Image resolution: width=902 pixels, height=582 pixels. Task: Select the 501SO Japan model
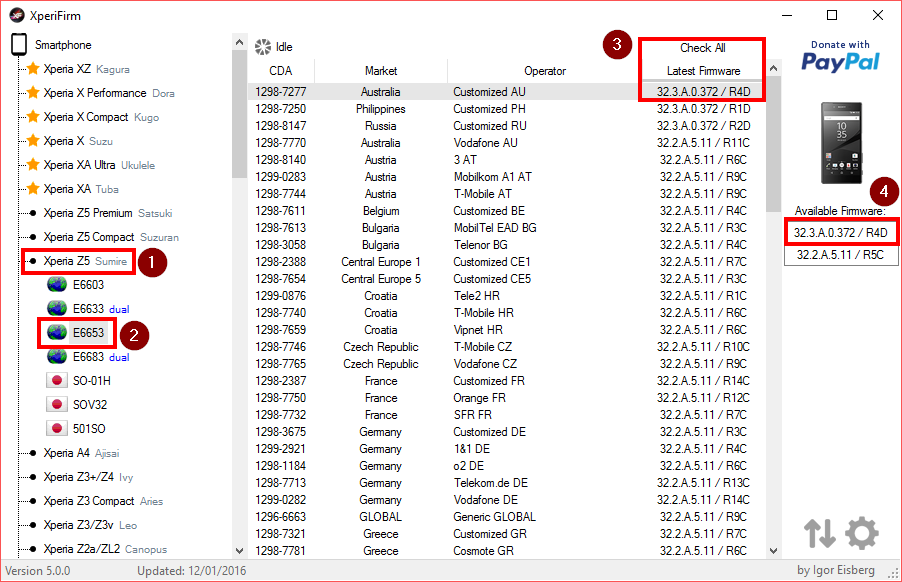[x=77, y=429]
